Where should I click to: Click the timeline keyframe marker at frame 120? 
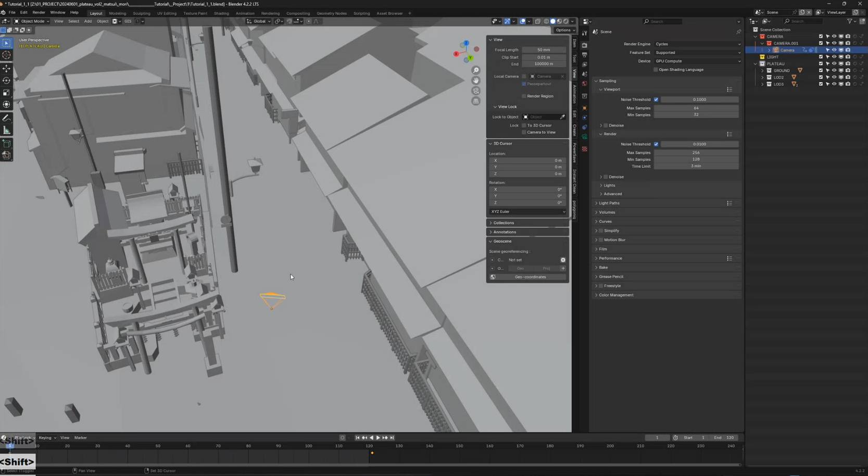pos(372,453)
